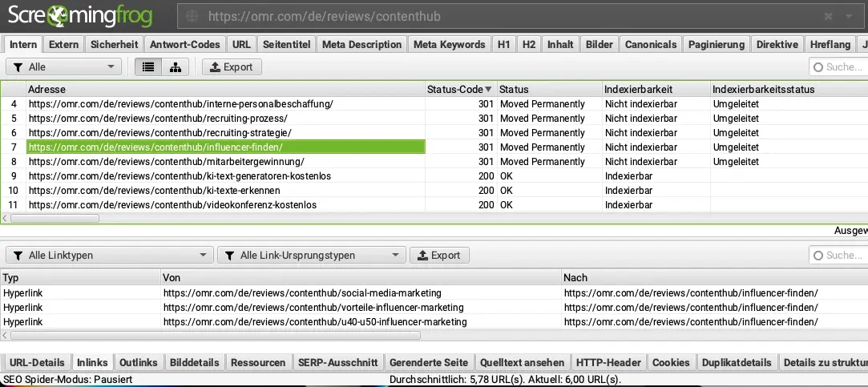
Task: Open the SERP-Ausschnitt bottom tab
Action: click(x=337, y=363)
